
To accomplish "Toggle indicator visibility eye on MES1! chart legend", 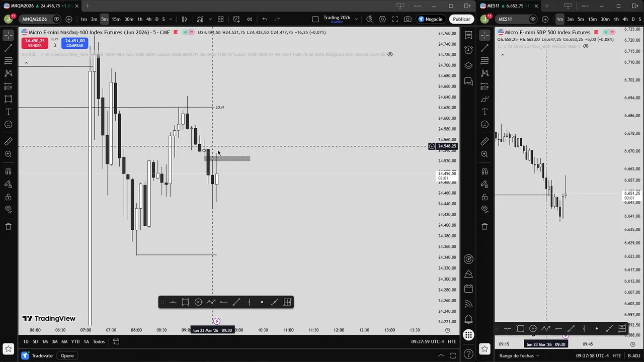I will tap(586, 46).
